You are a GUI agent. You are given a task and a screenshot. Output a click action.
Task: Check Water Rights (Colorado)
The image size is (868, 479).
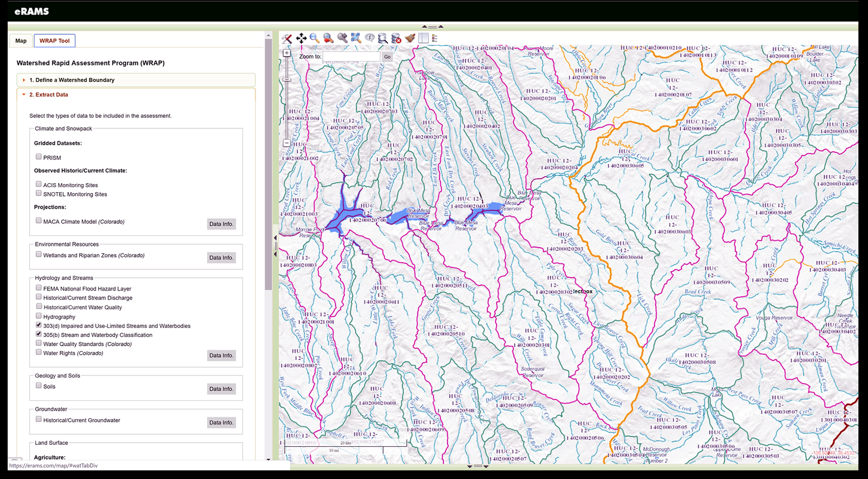click(x=39, y=352)
